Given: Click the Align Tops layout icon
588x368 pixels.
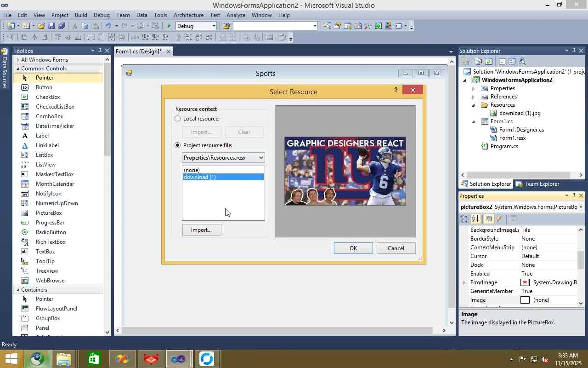Looking at the screenshot, I should pos(58,38).
